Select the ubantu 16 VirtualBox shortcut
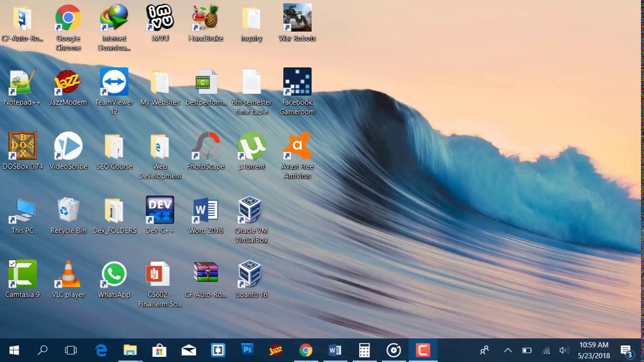644x362 pixels. (252, 280)
